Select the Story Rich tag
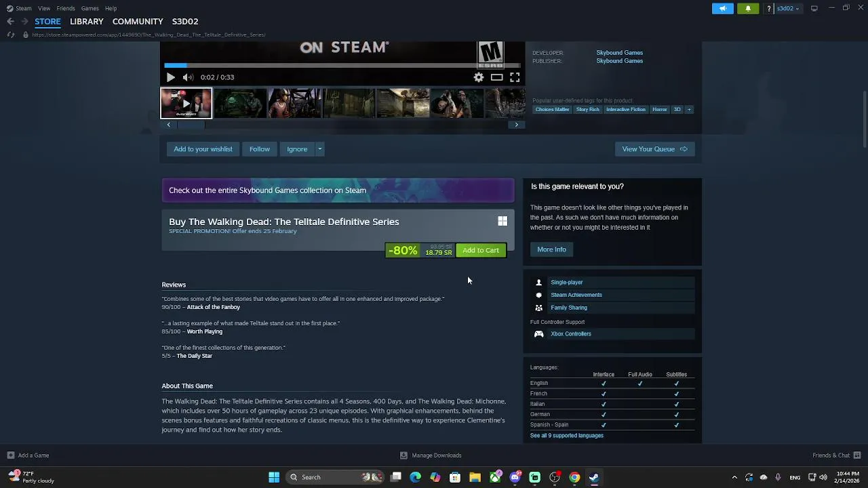The height and width of the screenshot is (488, 868). pos(588,109)
